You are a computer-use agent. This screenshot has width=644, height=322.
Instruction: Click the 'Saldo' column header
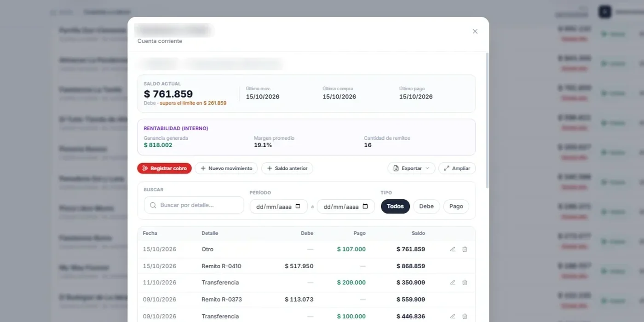click(418, 233)
